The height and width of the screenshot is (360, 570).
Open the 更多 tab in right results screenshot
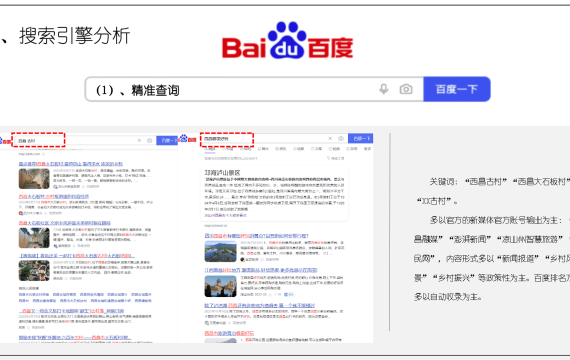[x=368, y=149]
